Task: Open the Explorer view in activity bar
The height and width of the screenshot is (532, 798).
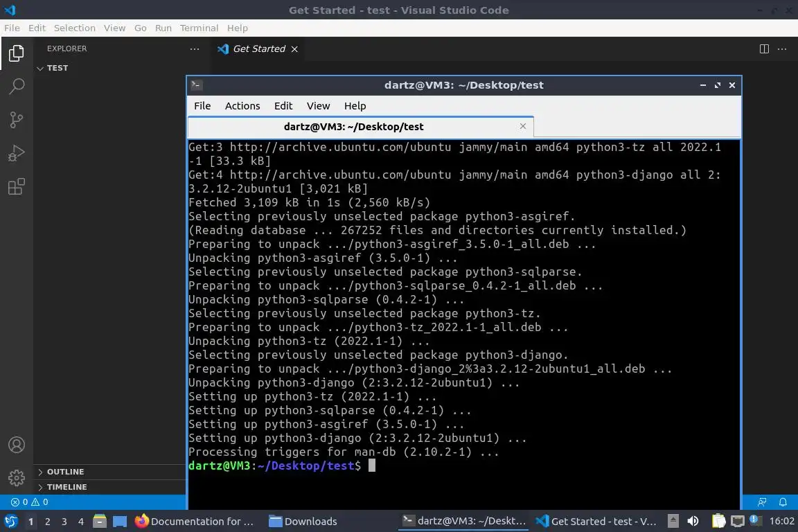Action: tap(17, 53)
